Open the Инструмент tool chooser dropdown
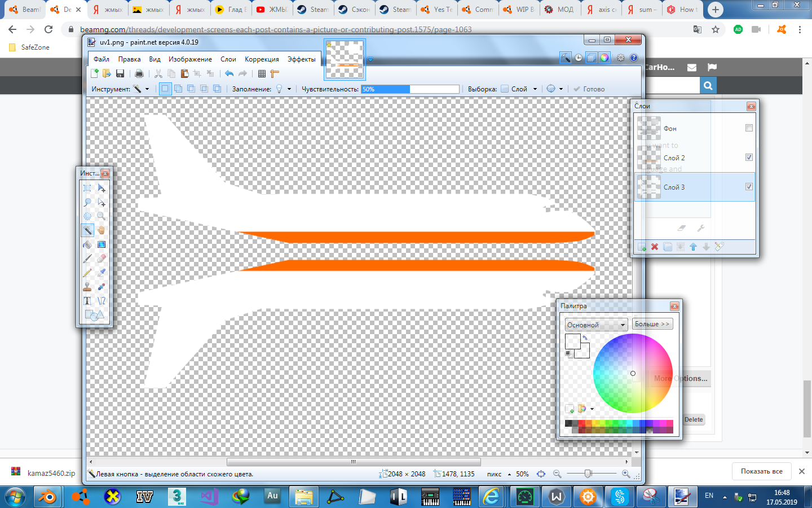Image resolution: width=812 pixels, height=508 pixels. 141,89
